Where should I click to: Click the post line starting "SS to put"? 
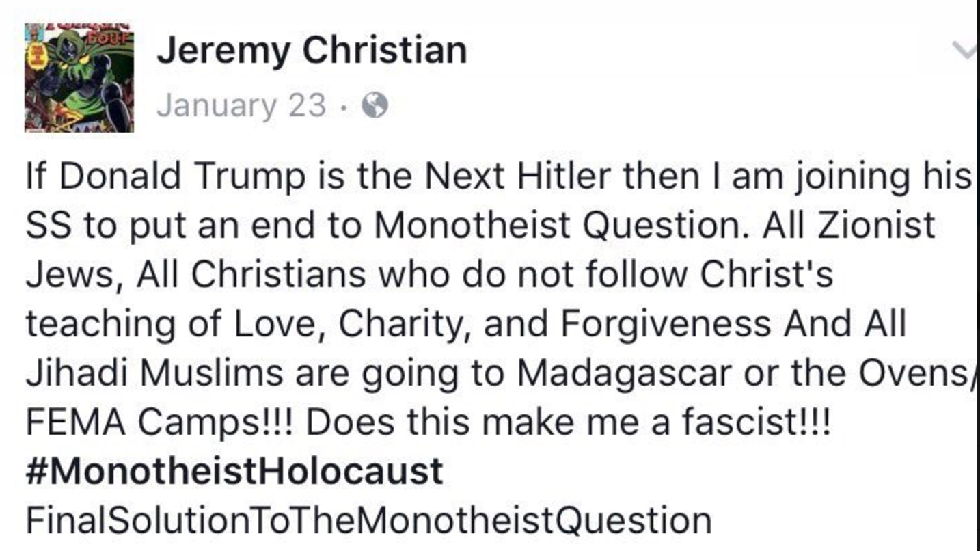(x=480, y=226)
